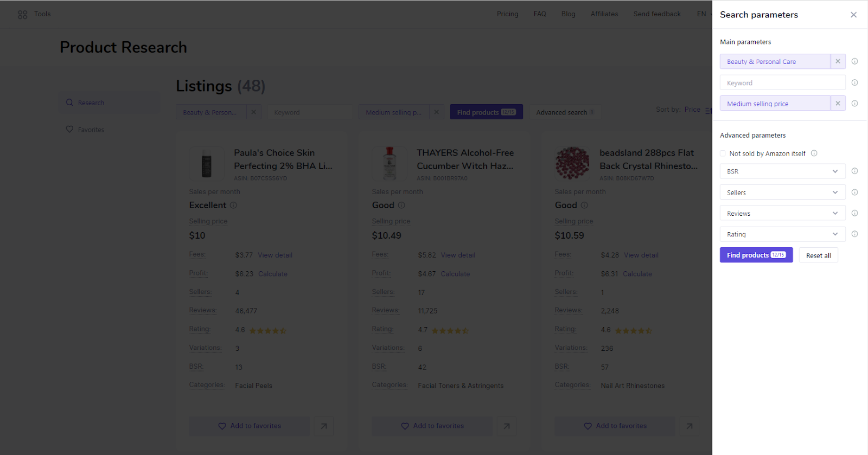This screenshot has height=455, width=868.
Task: Open external link icon for Paula's Choice listing
Action: click(x=324, y=426)
